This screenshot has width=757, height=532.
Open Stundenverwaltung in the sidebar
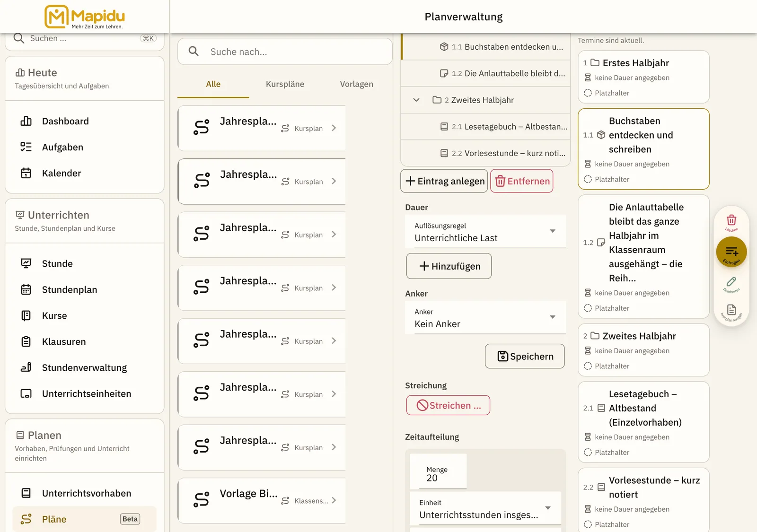coord(84,367)
